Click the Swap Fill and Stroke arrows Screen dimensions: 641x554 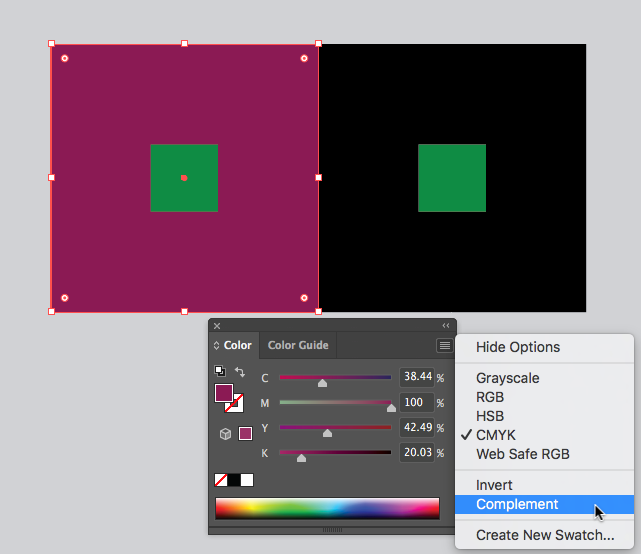click(240, 372)
